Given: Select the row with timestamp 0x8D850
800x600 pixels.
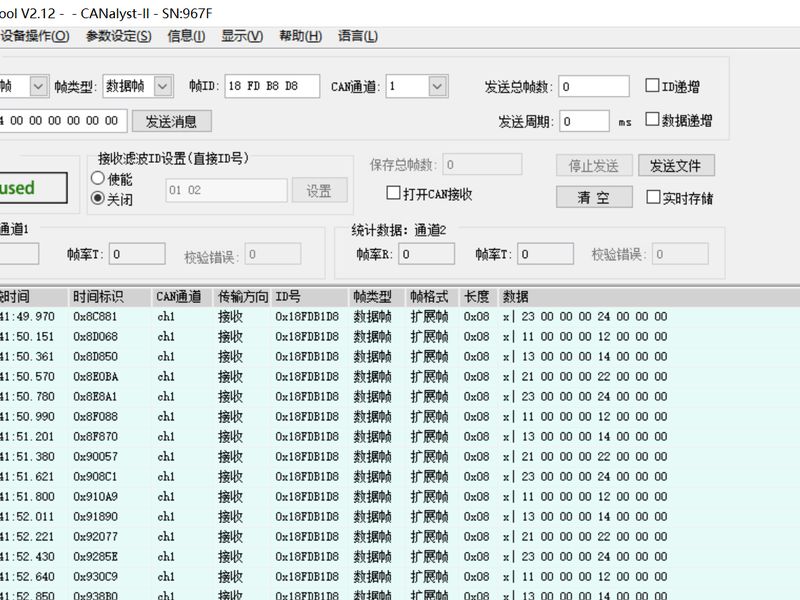Looking at the screenshot, I should point(400,357).
